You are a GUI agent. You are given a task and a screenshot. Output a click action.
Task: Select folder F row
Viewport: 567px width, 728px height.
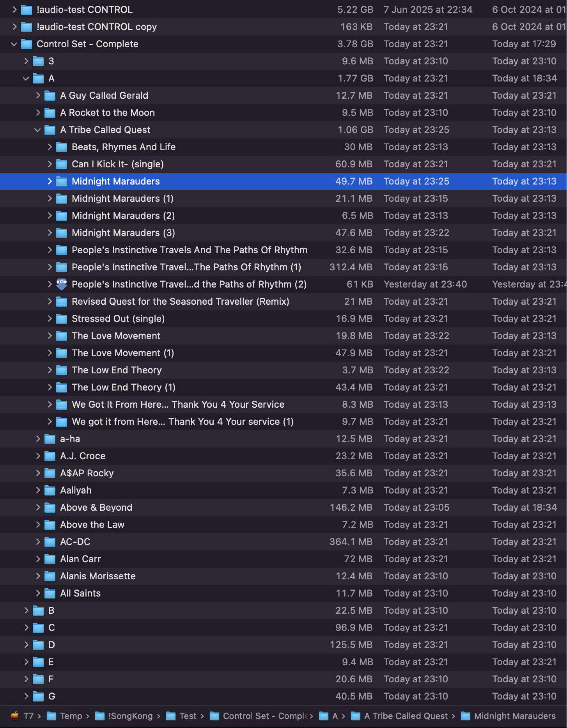(x=283, y=679)
